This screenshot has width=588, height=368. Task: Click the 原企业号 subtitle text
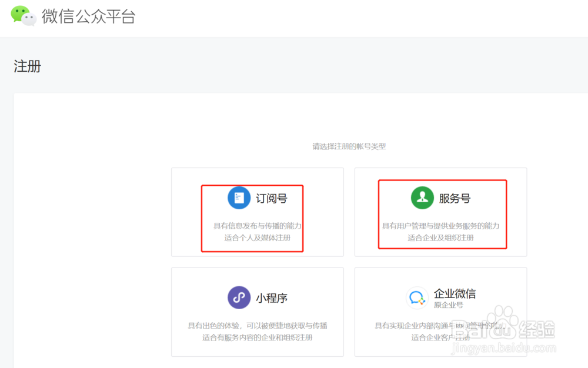pyautogui.click(x=449, y=305)
